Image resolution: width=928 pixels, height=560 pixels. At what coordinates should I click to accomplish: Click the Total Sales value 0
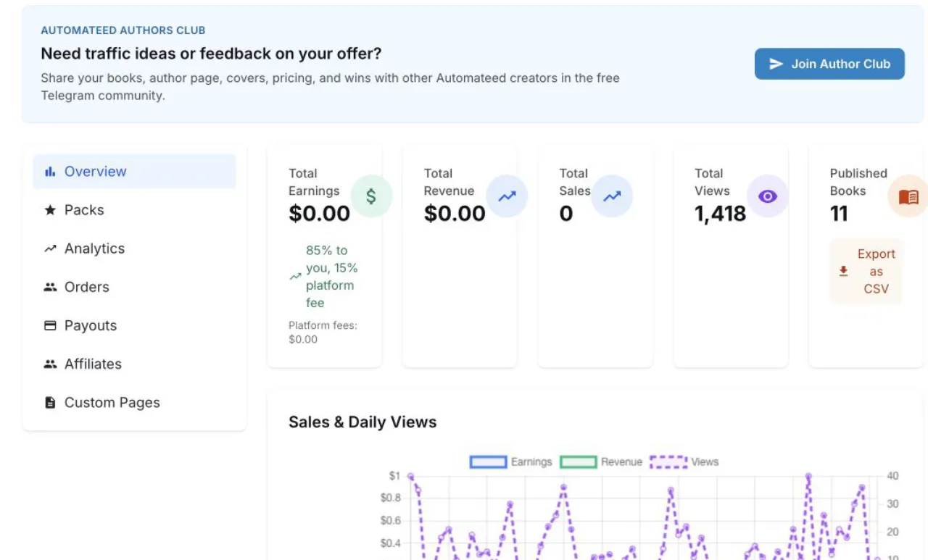(x=566, y=214)
